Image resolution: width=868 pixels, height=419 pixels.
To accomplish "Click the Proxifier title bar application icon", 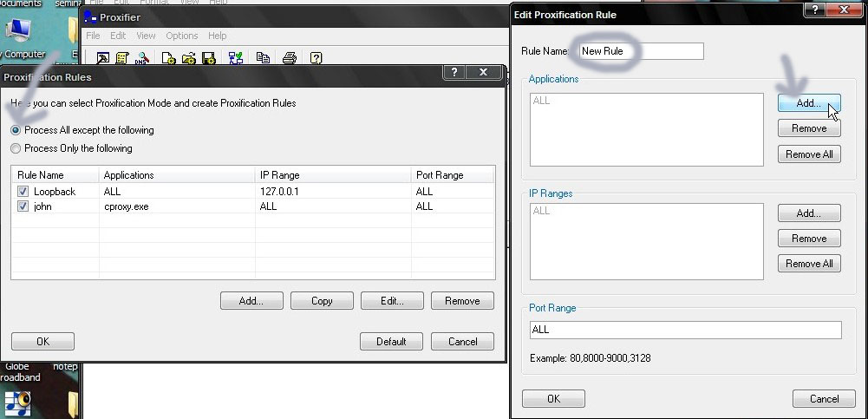I will (90, 17).
